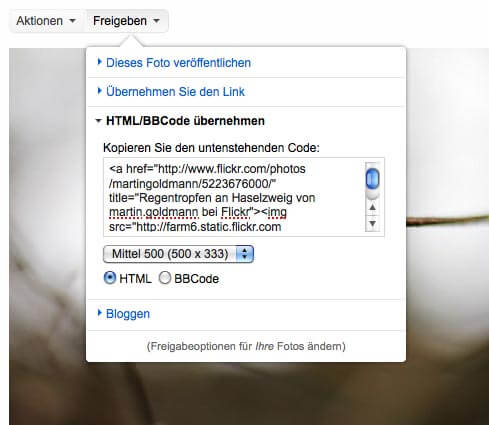489x425 pixels.
Task: Open the Aktionen dropdown menu
Action: [46, 21]
